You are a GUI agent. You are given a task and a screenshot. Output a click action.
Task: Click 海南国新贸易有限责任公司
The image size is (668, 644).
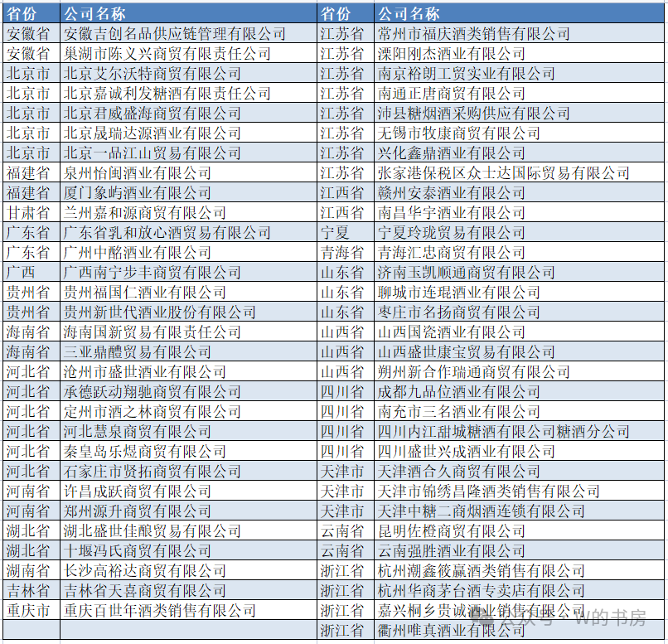tap(188, 332)
